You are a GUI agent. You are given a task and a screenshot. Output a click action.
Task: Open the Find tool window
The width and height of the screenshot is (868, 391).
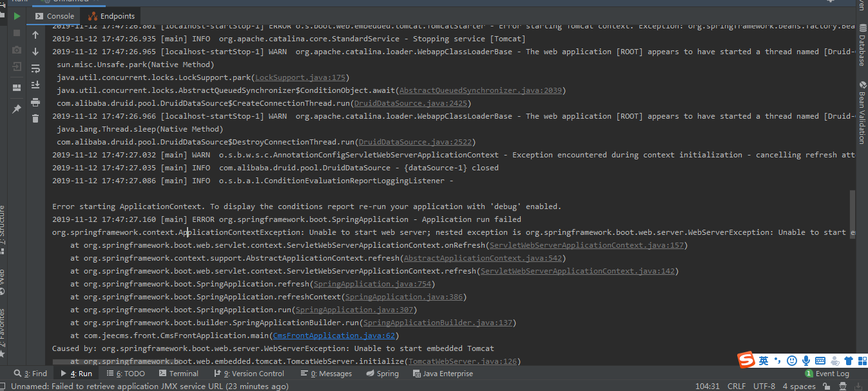tap(30, 374)
